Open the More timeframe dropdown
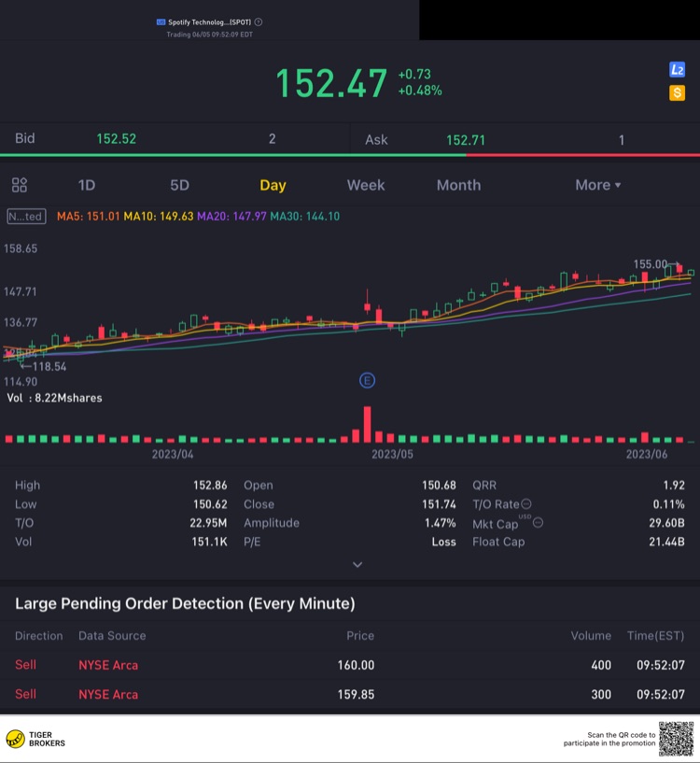The width and height of the screenshot is (700, 763). tap(598, 185)
